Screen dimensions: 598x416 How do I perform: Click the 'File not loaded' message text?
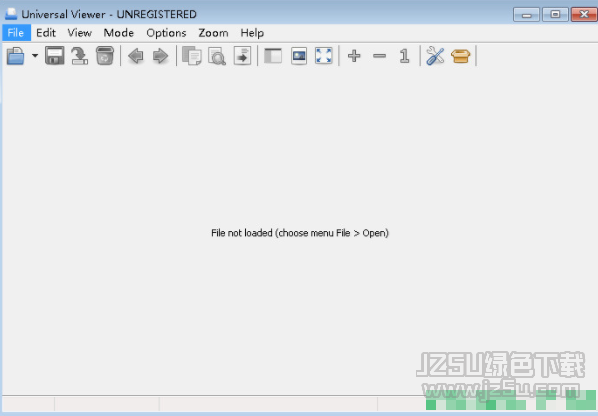[300, 233]
